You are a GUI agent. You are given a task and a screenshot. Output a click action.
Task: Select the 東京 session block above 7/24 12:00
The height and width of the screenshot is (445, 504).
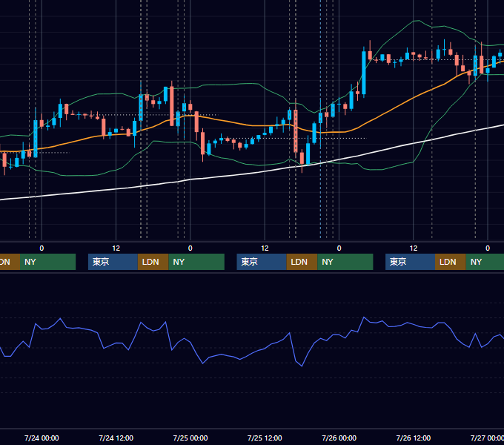[x=113, y=262]
